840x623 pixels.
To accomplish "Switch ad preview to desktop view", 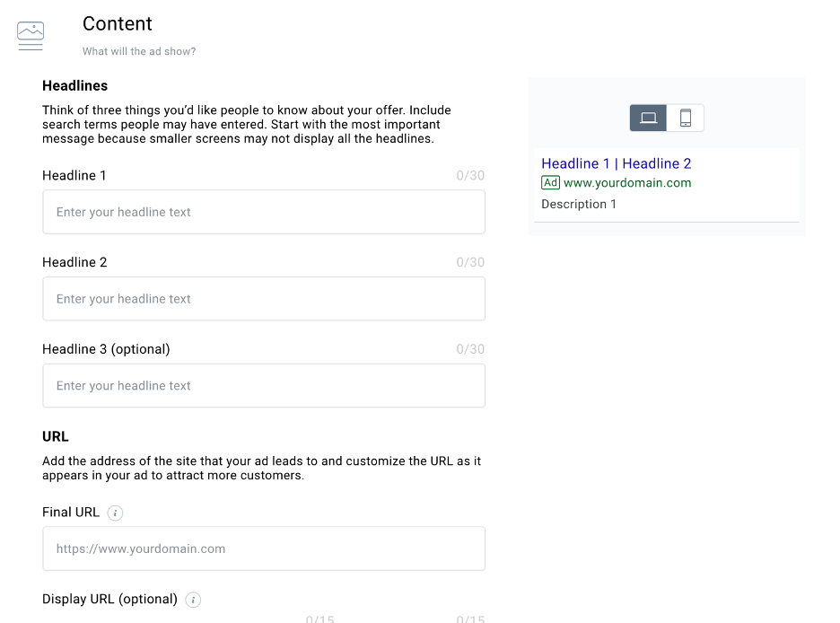I will (x=648, y=118).
